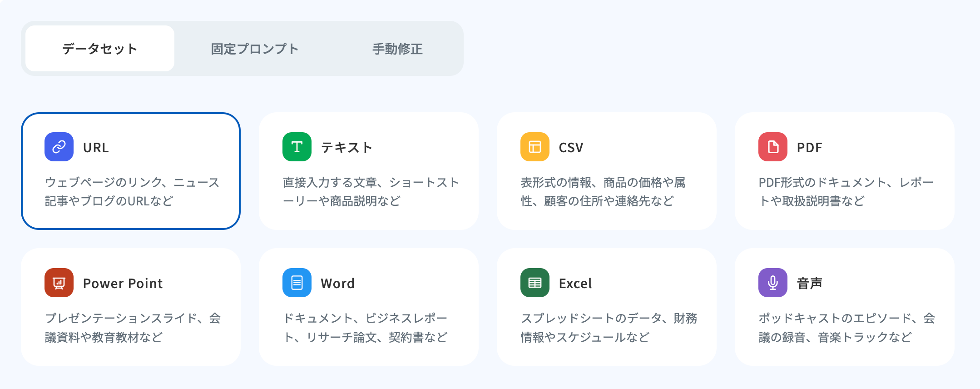Switch to the 手動修正 tab

pos(397,49)
